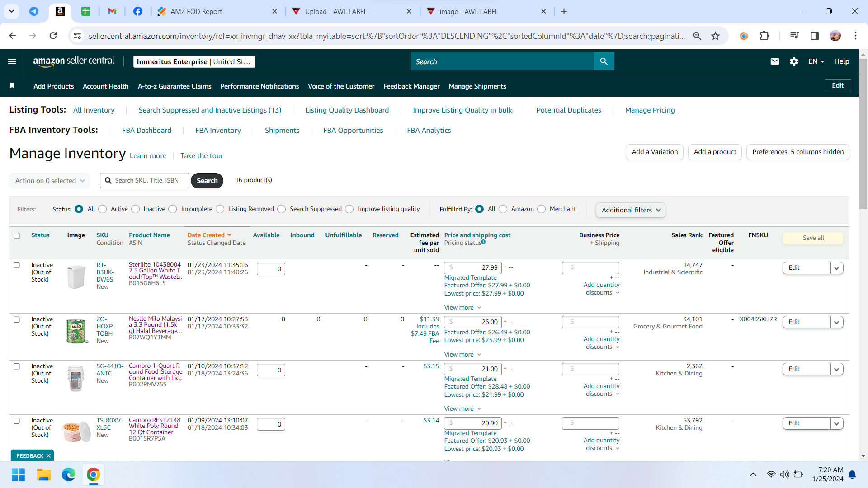Open the Messages envelope icon

tap(775, 61)
